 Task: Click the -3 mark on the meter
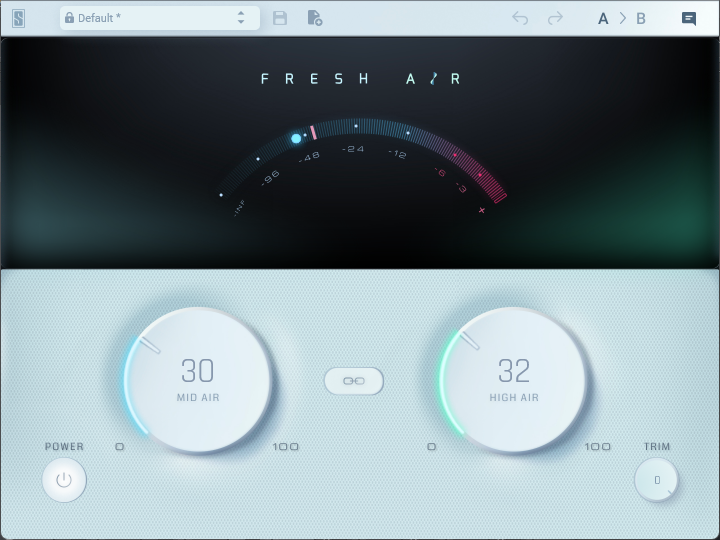coord(461,187)
